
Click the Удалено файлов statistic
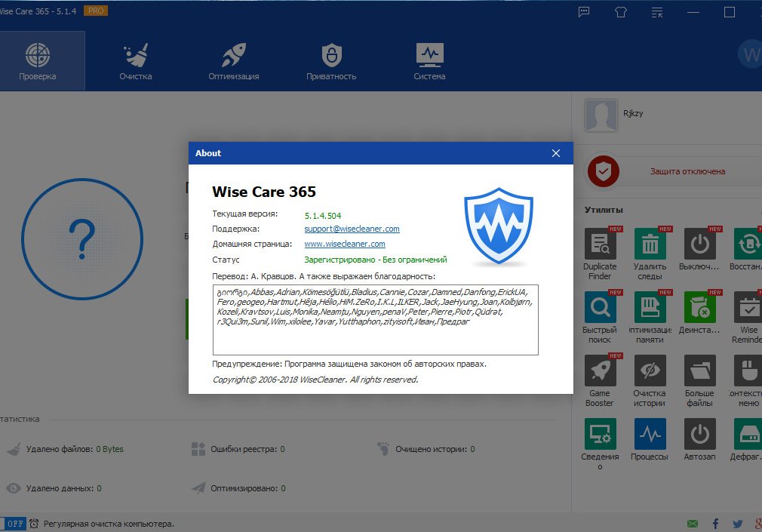(75, 449)
